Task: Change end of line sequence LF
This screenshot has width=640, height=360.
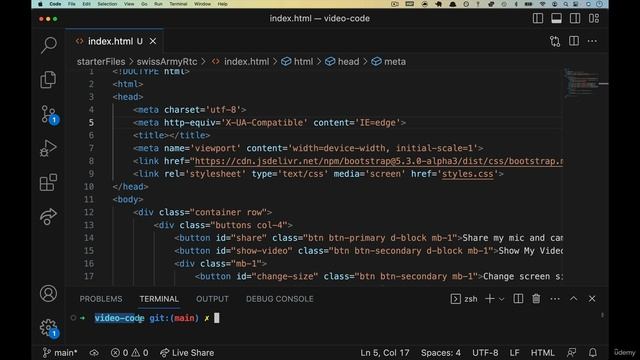Action: click(x=514, y=353)
